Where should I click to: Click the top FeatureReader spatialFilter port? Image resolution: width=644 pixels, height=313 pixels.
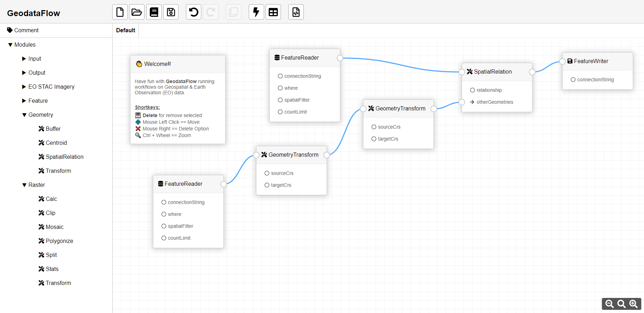[280, 100]
